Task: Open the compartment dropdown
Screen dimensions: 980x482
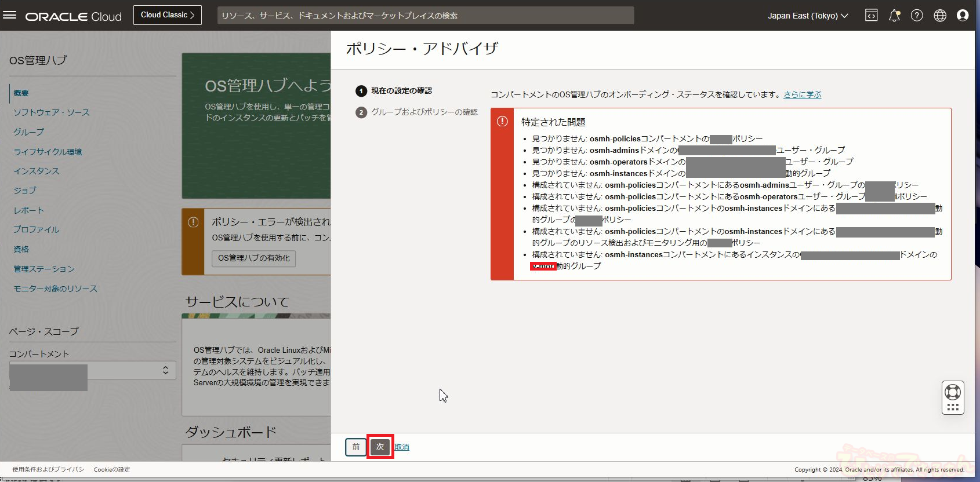Action: [x=93, y=370]
